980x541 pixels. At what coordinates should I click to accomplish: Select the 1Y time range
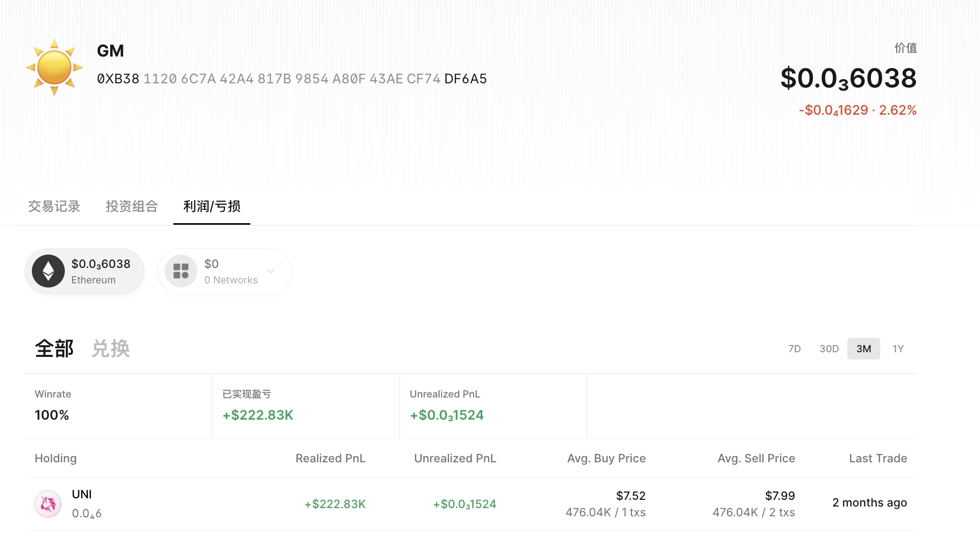pos(898,349)
